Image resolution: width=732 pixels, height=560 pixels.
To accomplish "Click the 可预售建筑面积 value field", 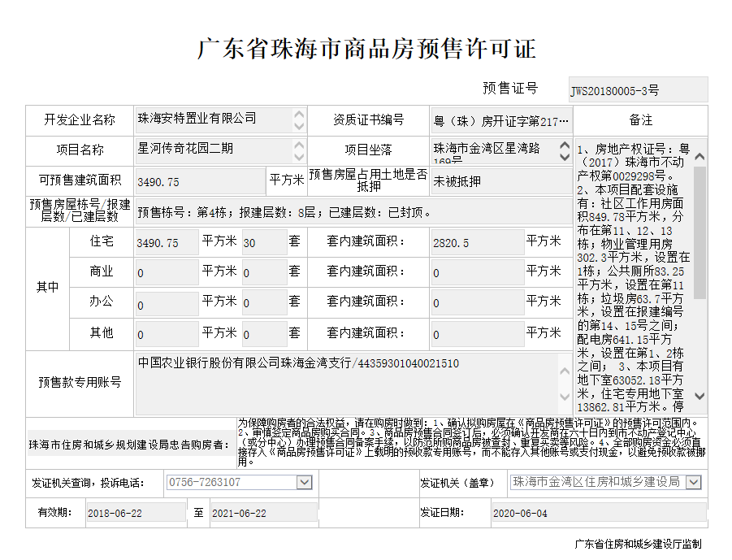I will 201,180.
